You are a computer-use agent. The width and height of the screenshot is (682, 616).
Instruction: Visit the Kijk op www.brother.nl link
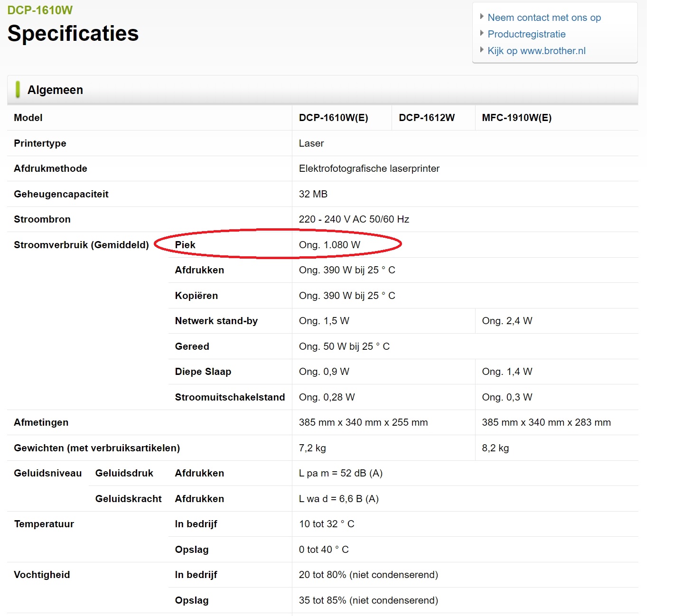coord(536,51)
